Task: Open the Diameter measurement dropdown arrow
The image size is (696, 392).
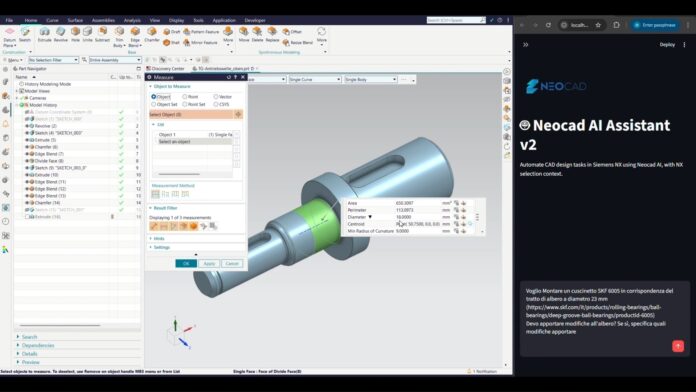Action: click(370, 217)
